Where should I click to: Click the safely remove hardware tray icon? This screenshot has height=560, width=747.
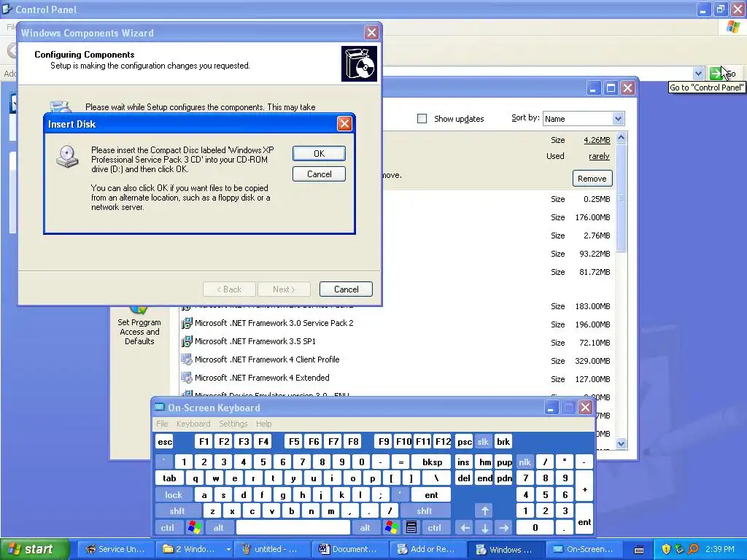680,549
